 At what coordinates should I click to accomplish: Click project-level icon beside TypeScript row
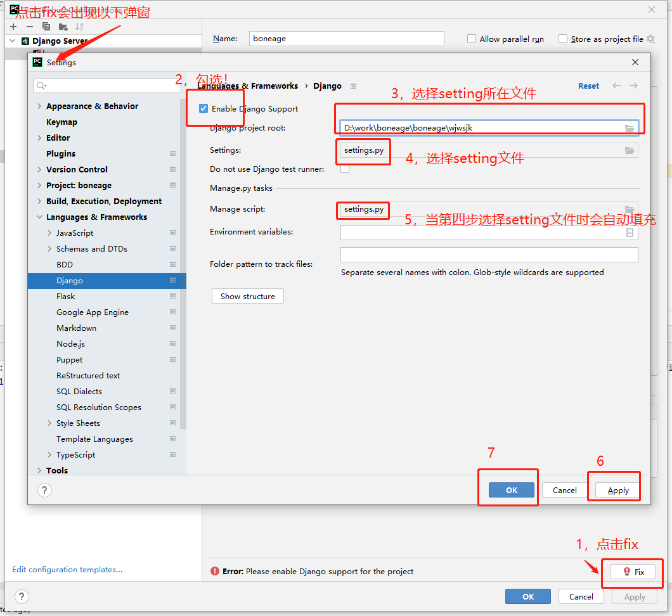[172, 454]
